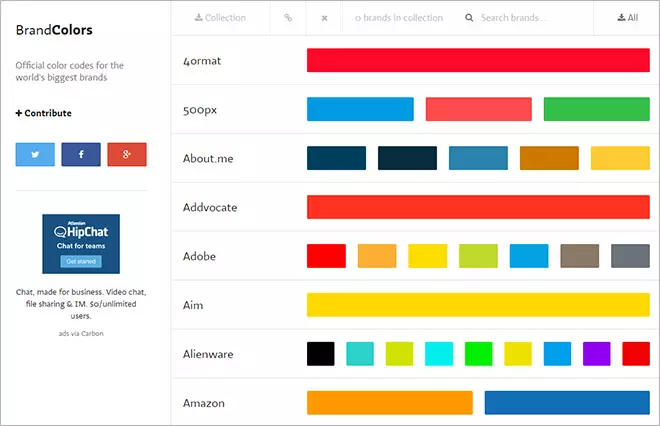Click the About.me brand name
The image size is (660, 426).
pyautogui.click(x=208, y=159)
